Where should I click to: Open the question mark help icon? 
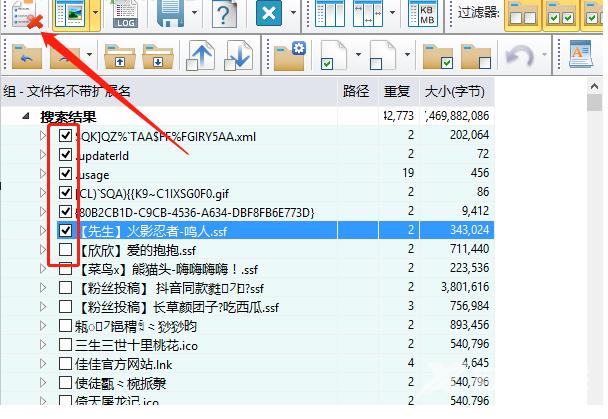225,14
